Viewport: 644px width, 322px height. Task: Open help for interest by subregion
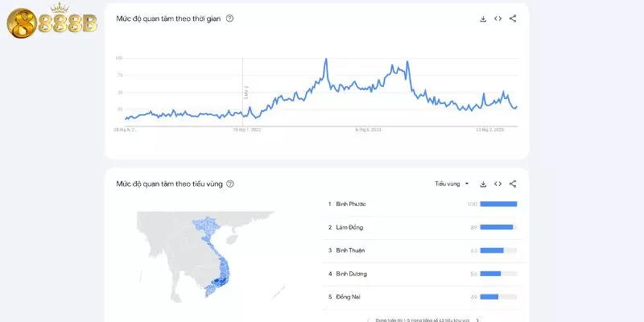[x=230, y=184]
